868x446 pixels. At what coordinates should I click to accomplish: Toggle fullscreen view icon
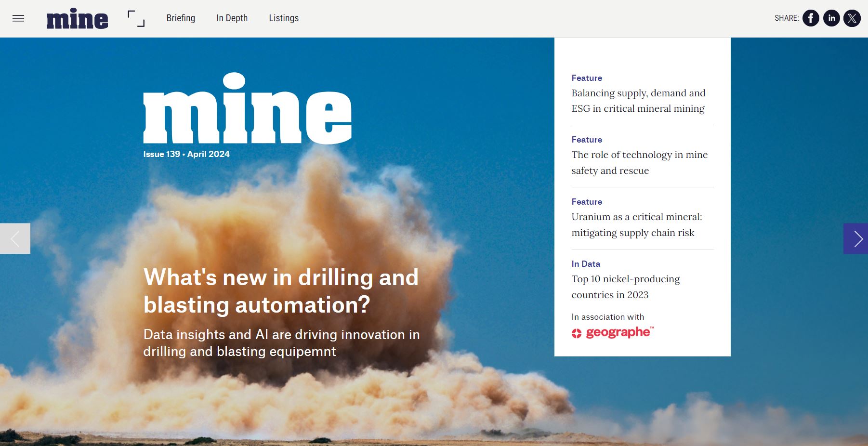click(136, 19)
